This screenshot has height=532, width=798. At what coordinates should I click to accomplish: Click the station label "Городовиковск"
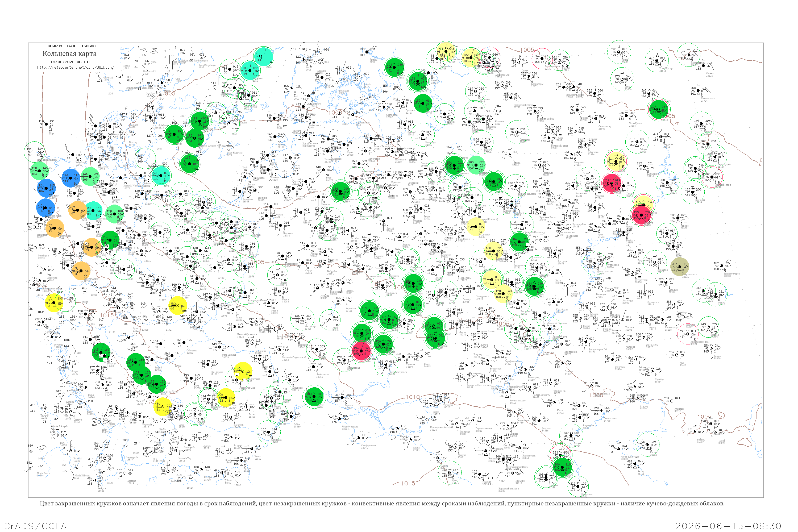click(x=484, y=429)
